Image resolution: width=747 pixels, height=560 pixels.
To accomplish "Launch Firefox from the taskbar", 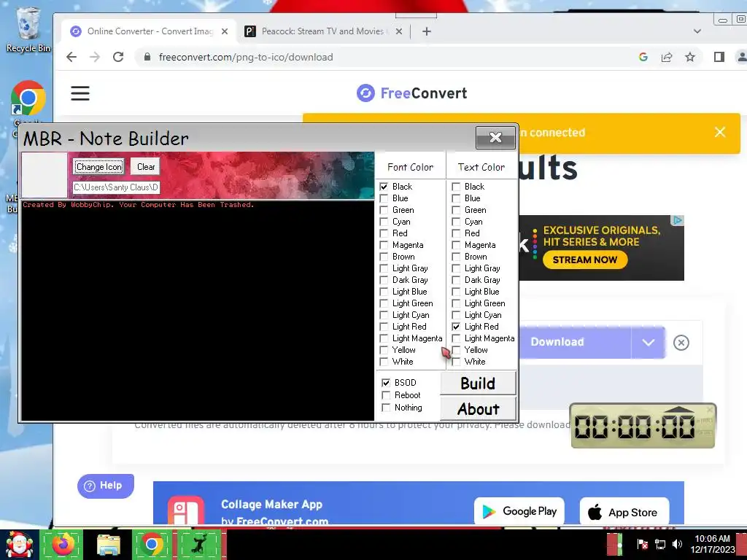I will [63, 544].
